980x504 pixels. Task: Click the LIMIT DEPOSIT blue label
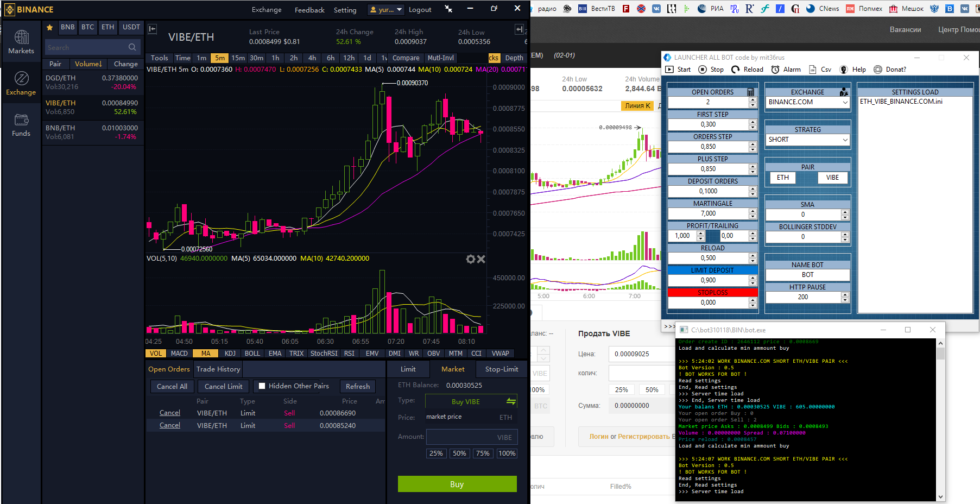point(712,270)
